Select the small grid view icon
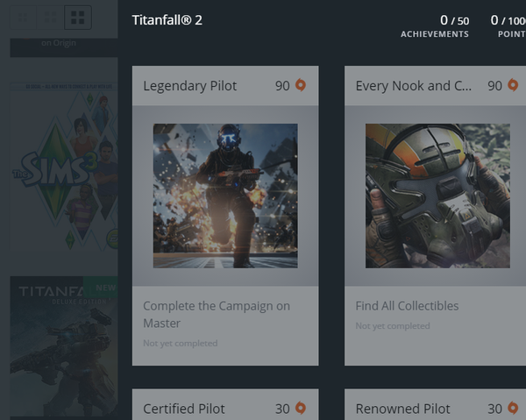 click(x=23, y=18)
